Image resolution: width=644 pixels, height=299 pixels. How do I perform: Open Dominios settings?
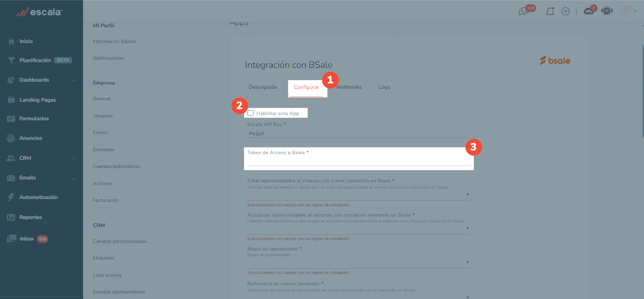point(104,149)
